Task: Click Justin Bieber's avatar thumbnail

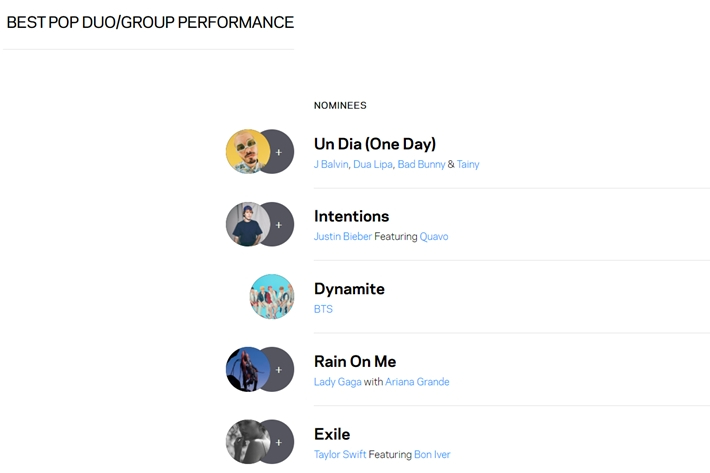Action: tap(248, 224)
